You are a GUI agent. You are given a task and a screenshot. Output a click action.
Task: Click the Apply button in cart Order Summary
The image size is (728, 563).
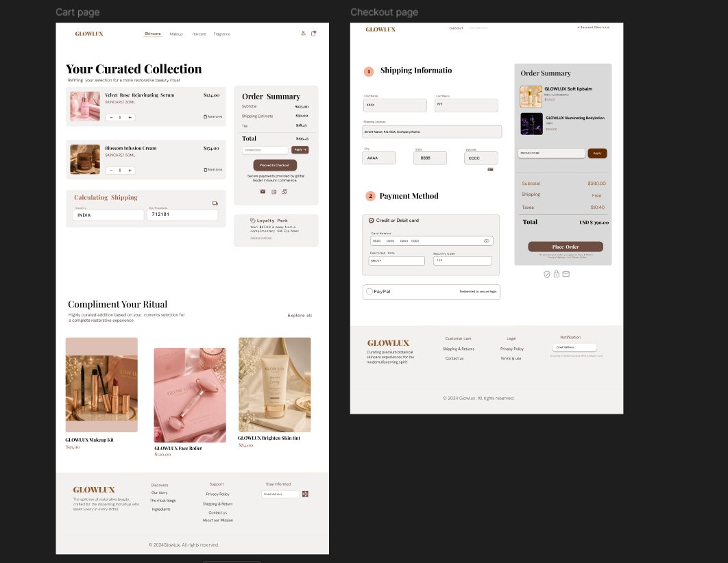click(300, 150)
